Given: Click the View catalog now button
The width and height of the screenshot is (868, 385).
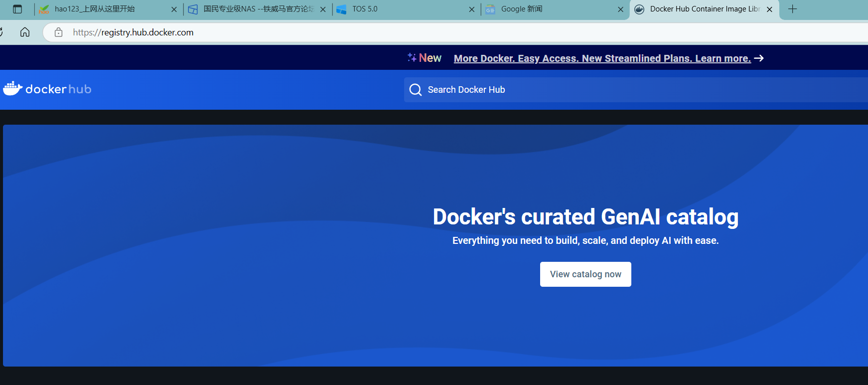Looking at the screenshot, I should pos(585,274).
